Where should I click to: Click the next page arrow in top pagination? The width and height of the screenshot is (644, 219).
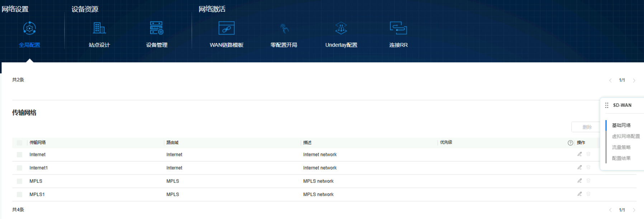[x=634, y=80]
